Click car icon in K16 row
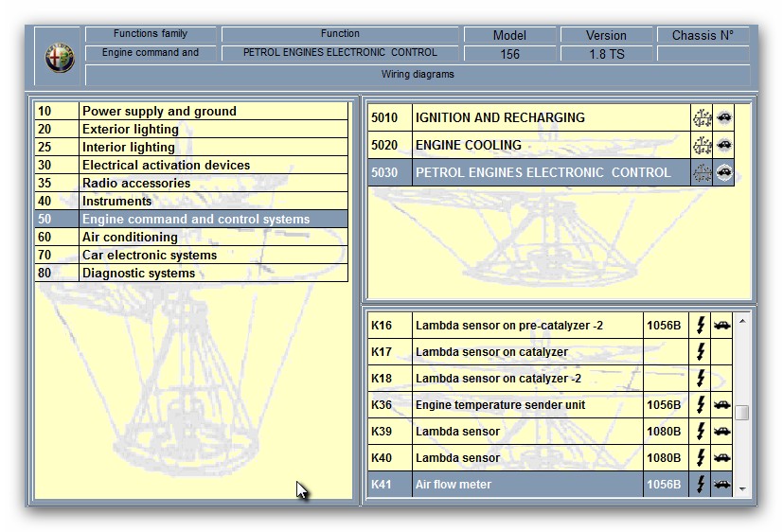Screen dimensions: 783x532 coord(721,326)
